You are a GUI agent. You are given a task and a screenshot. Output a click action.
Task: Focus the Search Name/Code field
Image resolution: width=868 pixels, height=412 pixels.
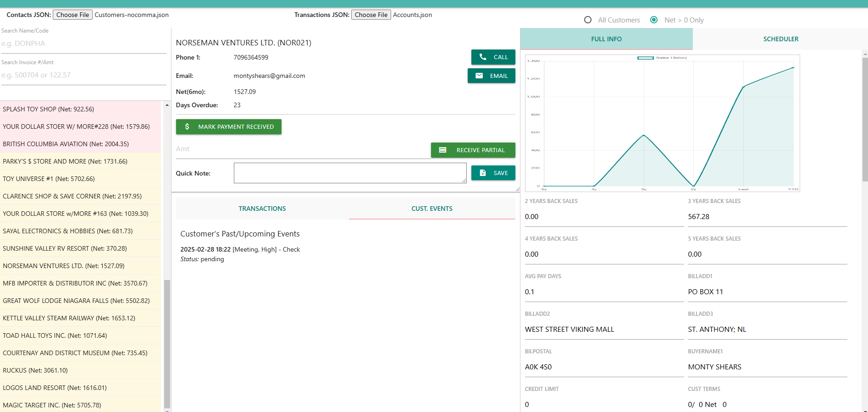pos(83,44)
